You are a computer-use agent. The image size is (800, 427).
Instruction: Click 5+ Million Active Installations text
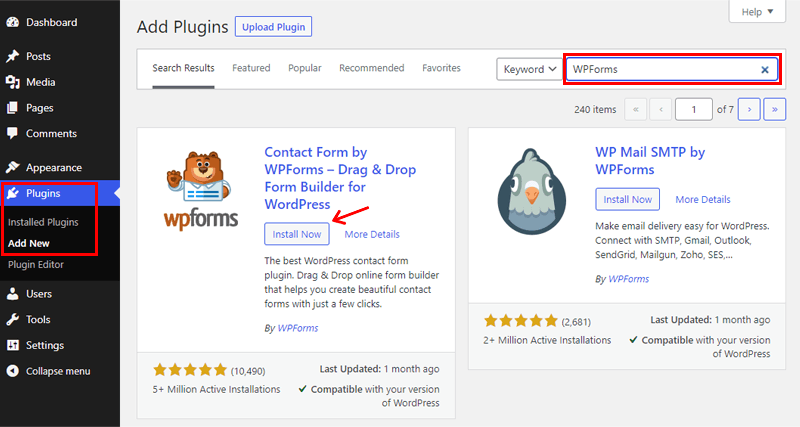216,389
